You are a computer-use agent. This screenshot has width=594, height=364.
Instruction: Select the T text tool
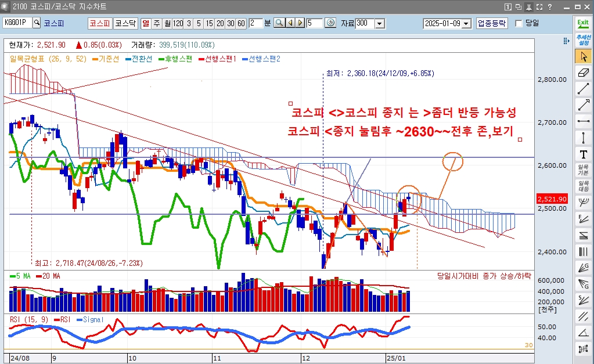pyautogui.click(x=583, y=154)
